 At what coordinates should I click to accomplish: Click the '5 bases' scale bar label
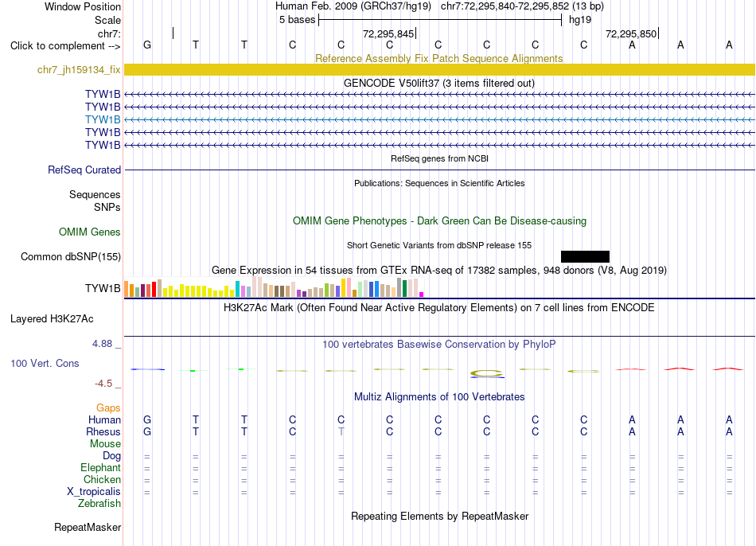point(297,20)
